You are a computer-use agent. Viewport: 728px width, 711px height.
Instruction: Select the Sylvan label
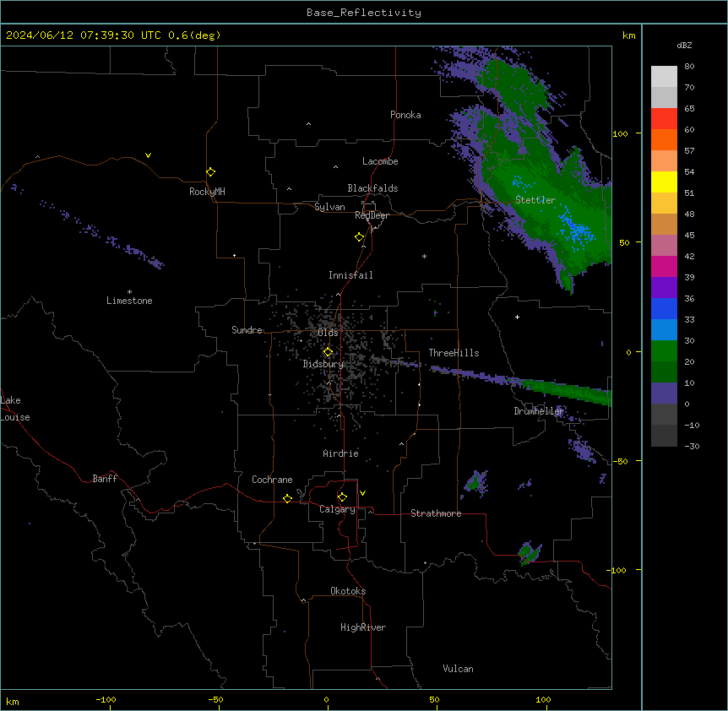tap(329, 207)
